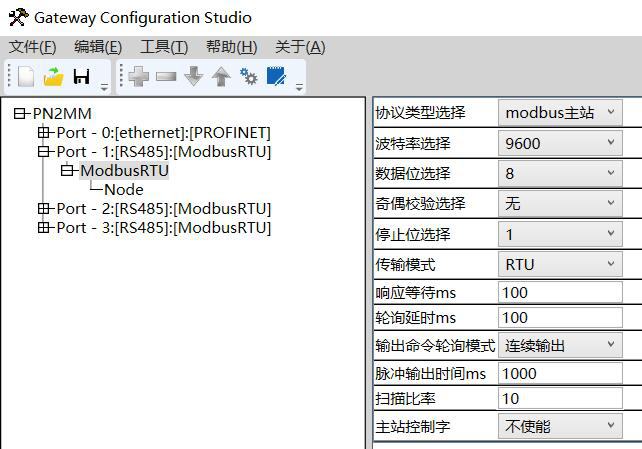Open the 文件(F) menu

32,47
